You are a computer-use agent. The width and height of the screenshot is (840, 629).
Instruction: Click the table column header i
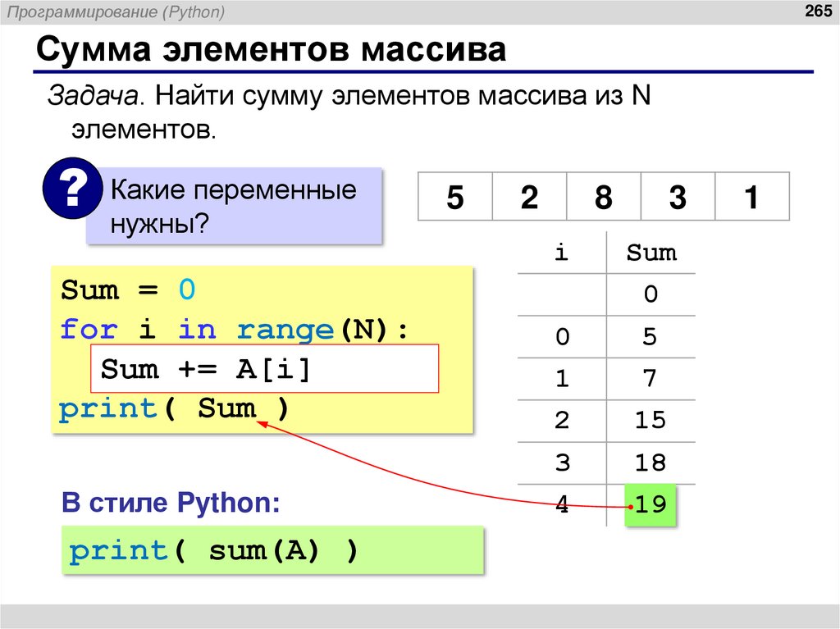click(x=561, y=253)
